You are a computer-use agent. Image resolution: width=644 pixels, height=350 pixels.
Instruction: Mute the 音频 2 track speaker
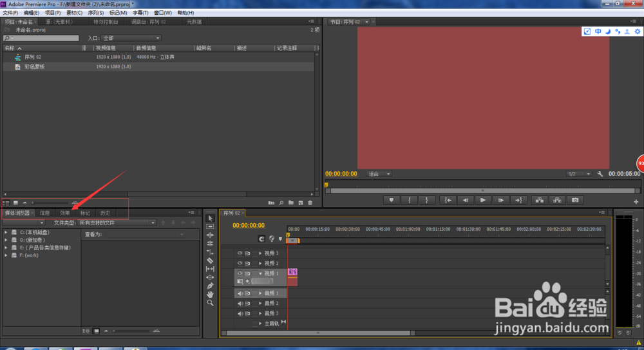[x=240, y=304]
